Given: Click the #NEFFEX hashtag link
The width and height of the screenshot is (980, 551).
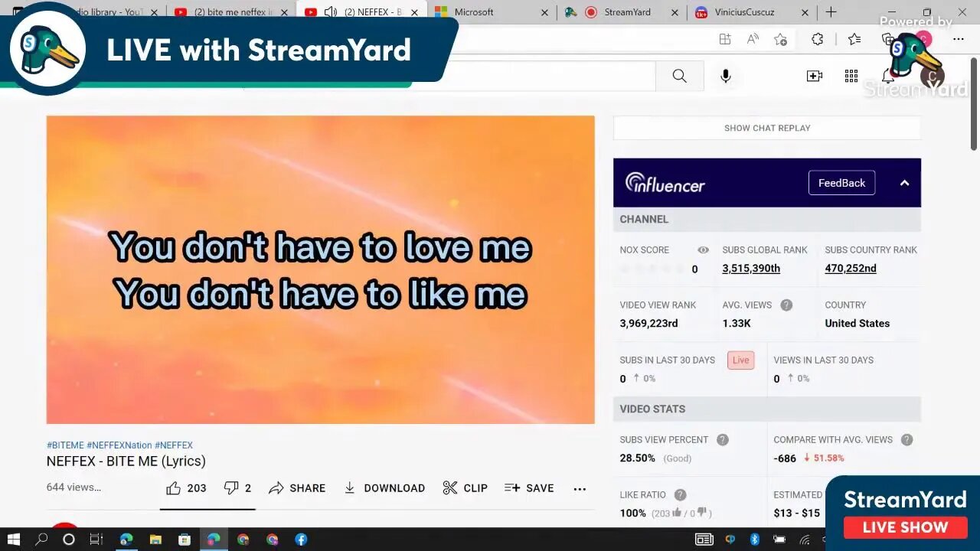Looking at the screenshot, I should [174, 445].
